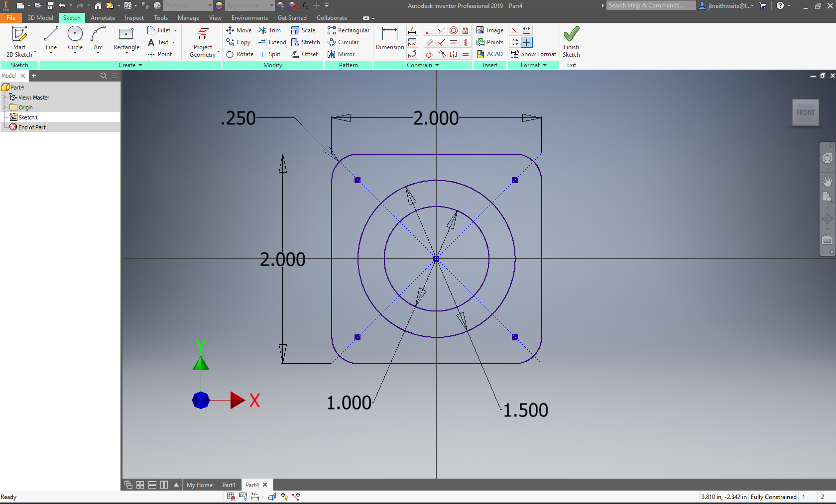Apply the Fix lock constraint
The width and height of the screenshot is (836, 504).
[x=466, y=30]
